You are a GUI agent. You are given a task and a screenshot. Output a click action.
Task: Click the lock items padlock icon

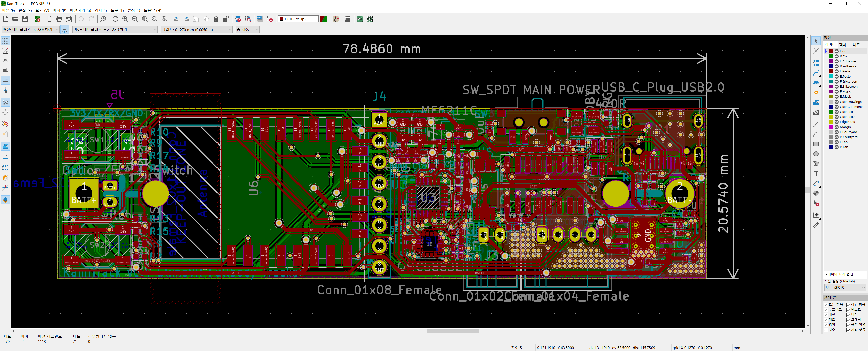216,19
